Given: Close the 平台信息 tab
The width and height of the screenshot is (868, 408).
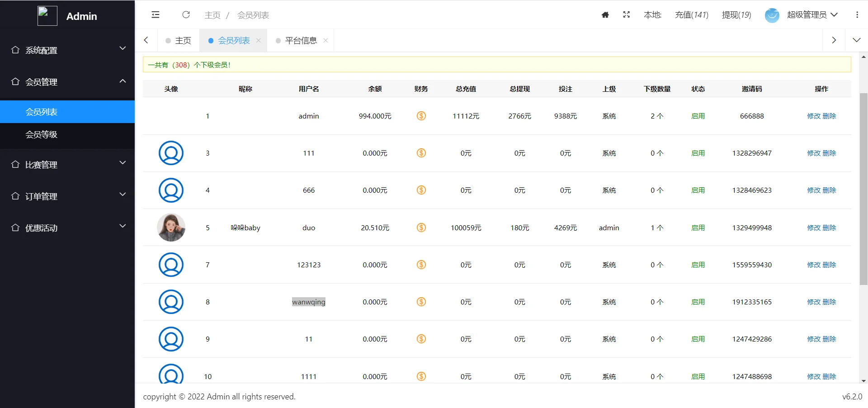Looking at the screenshot, I should click(x=325, y=41).
